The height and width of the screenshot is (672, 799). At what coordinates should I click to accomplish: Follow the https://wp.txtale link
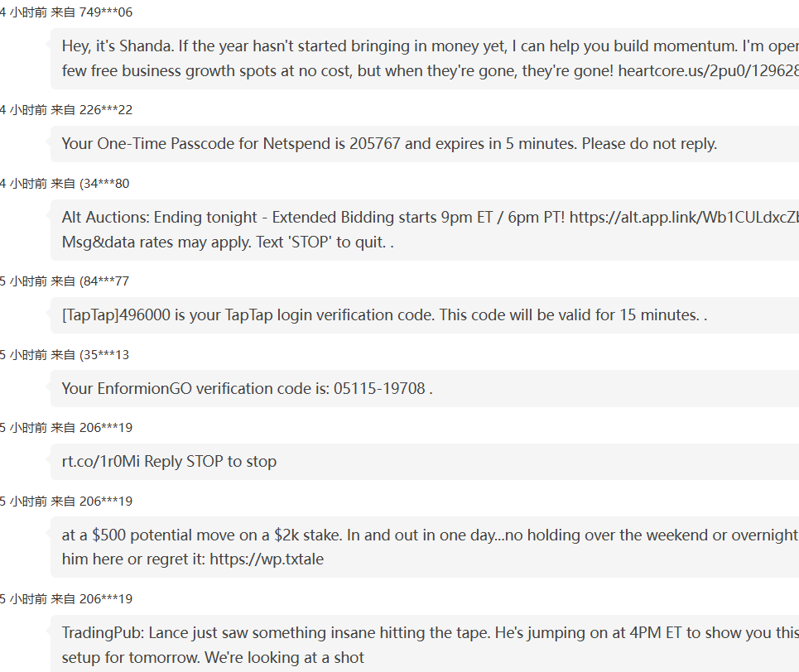[267, 559]
